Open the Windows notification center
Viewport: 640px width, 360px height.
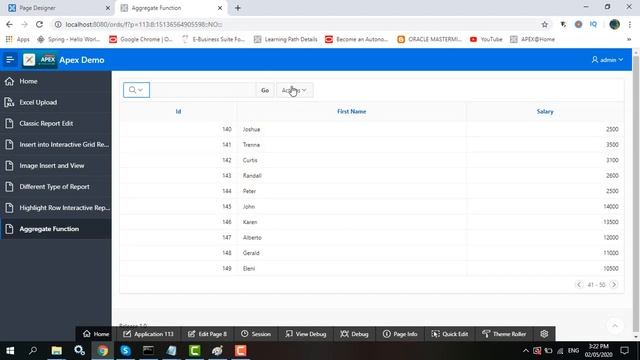pos(624,351)
